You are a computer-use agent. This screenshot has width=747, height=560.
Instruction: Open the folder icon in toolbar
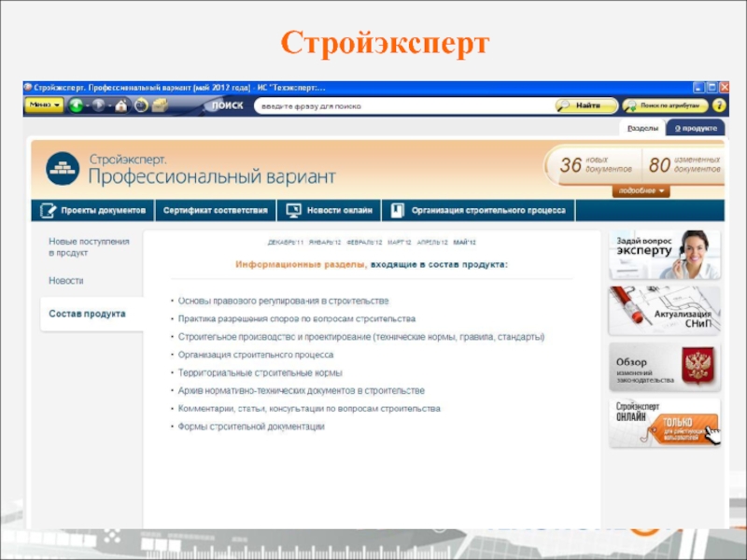(160, 105)
